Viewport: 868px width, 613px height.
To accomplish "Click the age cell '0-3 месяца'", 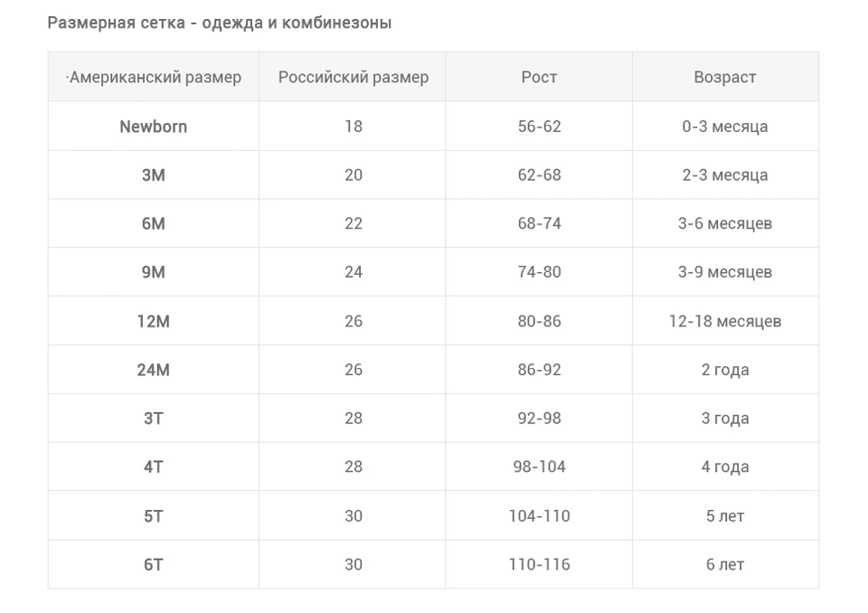I will point(725,127).
